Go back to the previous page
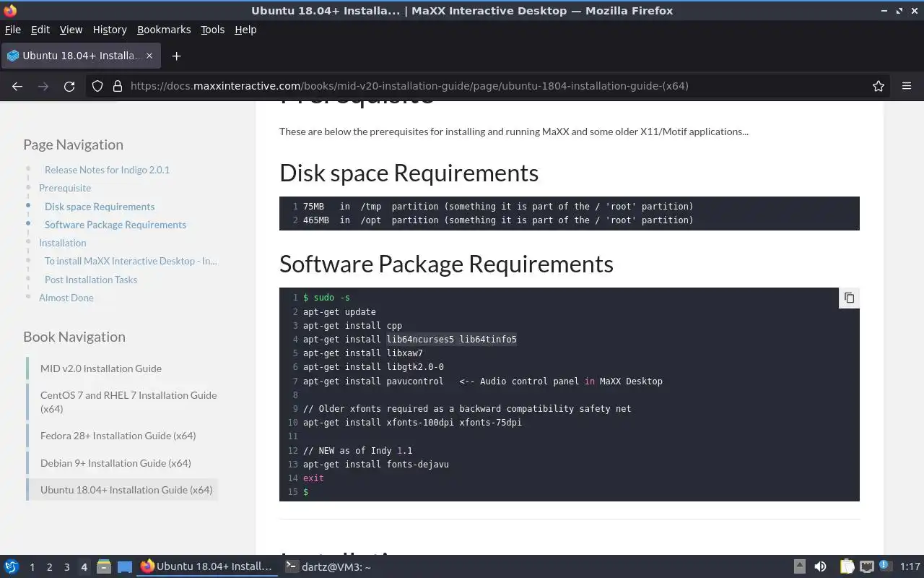Image resolution: width=924 pixels, height=578 pixels. tap(17, 86)
